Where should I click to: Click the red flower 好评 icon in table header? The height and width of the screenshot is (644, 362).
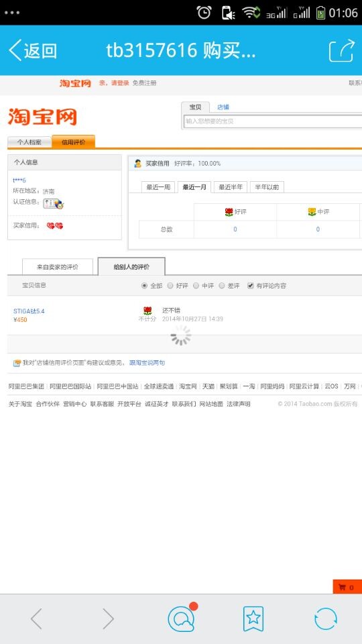[229, 212]
